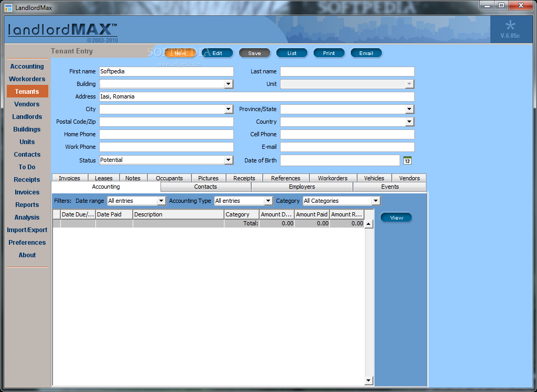Open the Vendors tab in tenant entry
The height and width of the screenshot is (392, 537).
click(x=409, y=178)
